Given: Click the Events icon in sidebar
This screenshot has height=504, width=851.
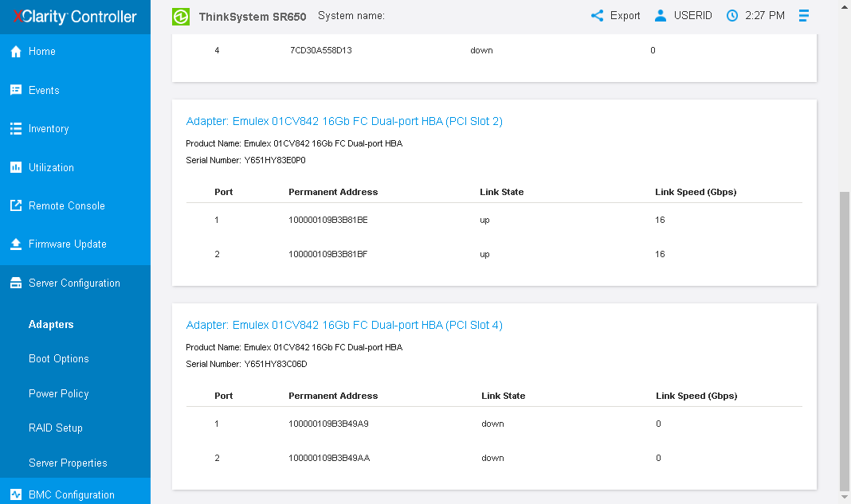Looking at the screenshot, I should coord(15,90).
